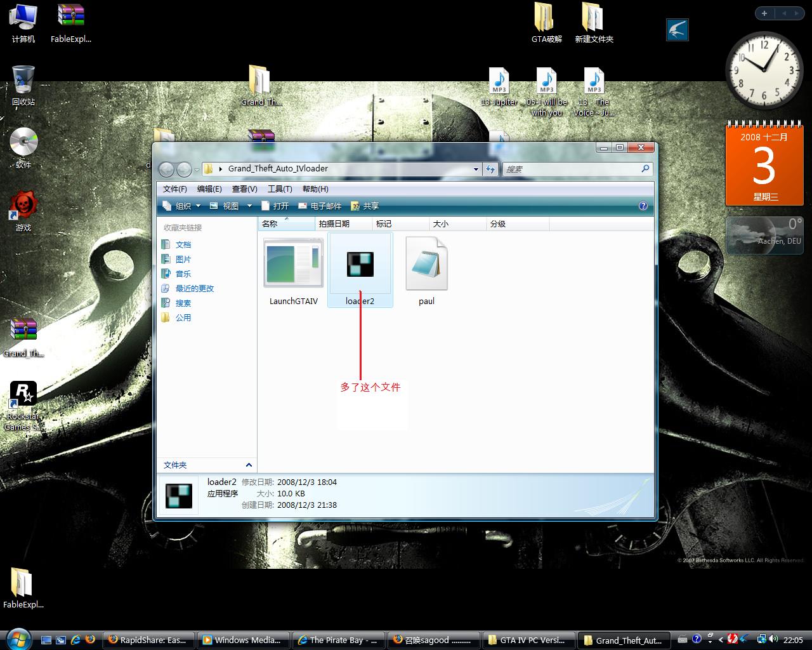The height and width of the screenshot is (650, 812).
Task: Open 公用 in favorite links
Action: 176,317
